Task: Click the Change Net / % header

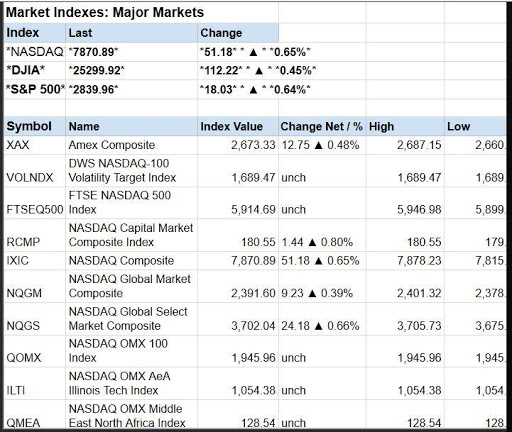Action: (x=322, y=126)
